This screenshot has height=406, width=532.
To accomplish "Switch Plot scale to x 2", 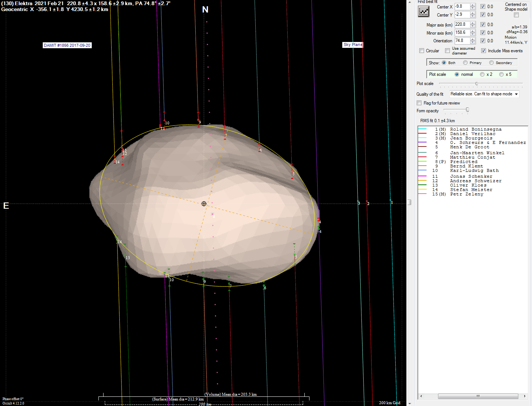I will pyautogui.click(x=482, y=74).
